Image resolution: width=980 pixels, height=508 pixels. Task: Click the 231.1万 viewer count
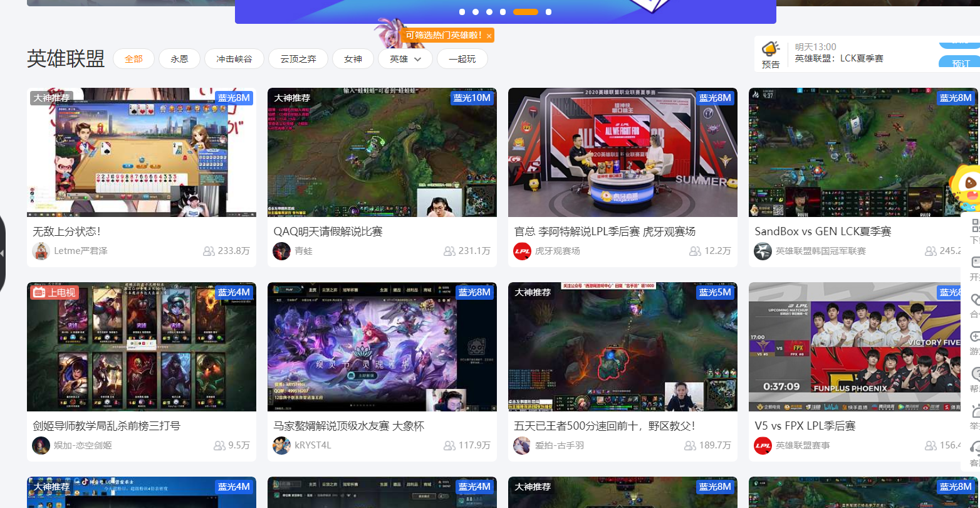(x=467, y=251)
